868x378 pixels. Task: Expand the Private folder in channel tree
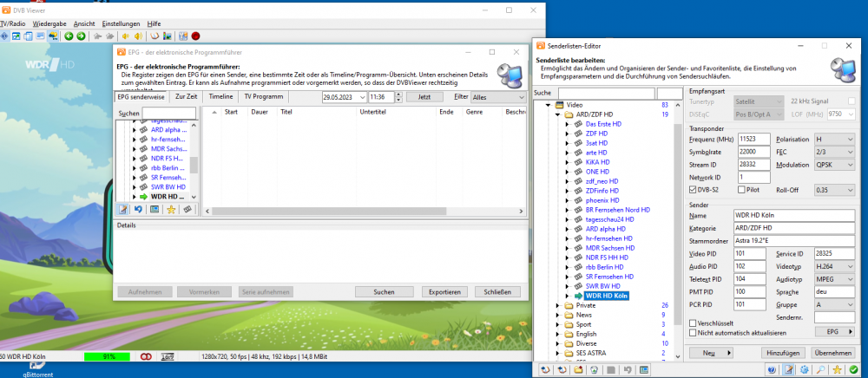click(556, 305)
